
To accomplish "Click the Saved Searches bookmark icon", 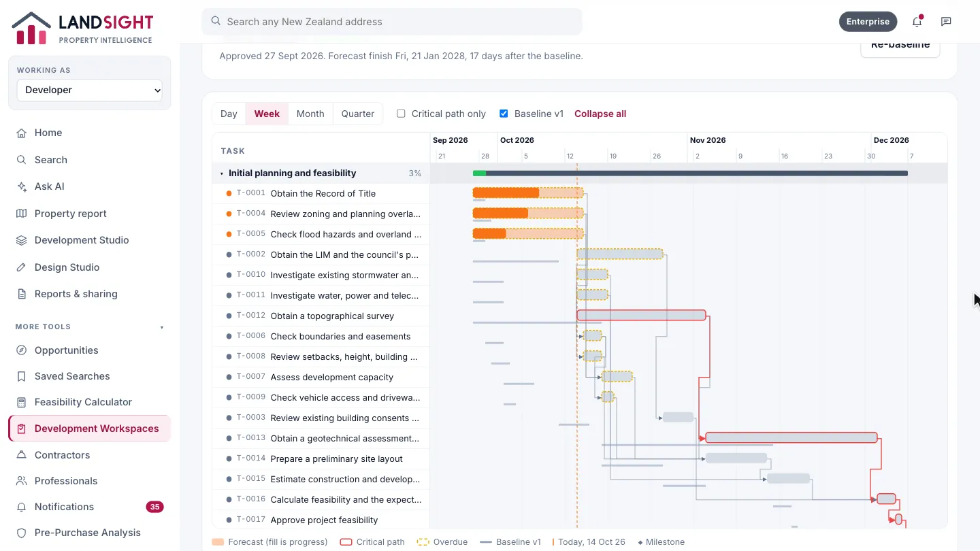I will point(22,376).
